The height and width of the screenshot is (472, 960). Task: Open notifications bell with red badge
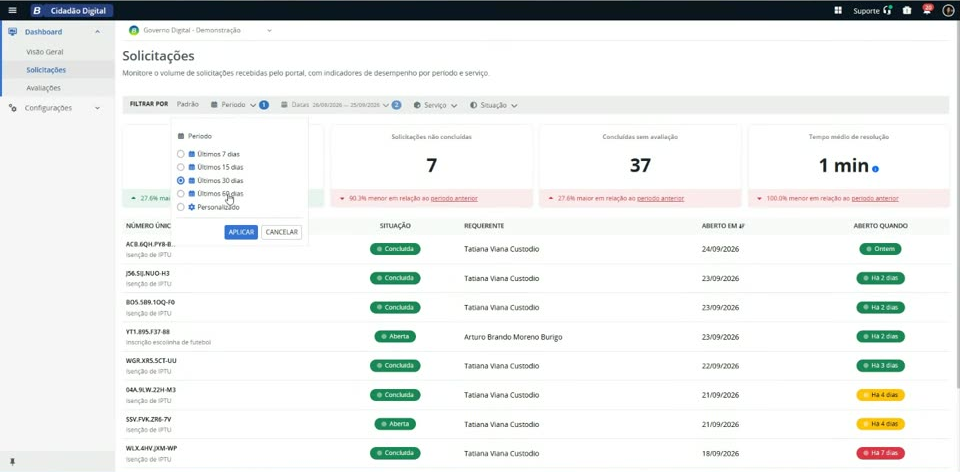927,10
